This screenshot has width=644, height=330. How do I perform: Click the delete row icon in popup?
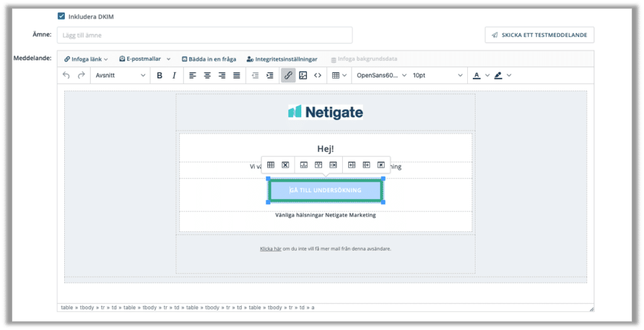click(x=333, y=165)
